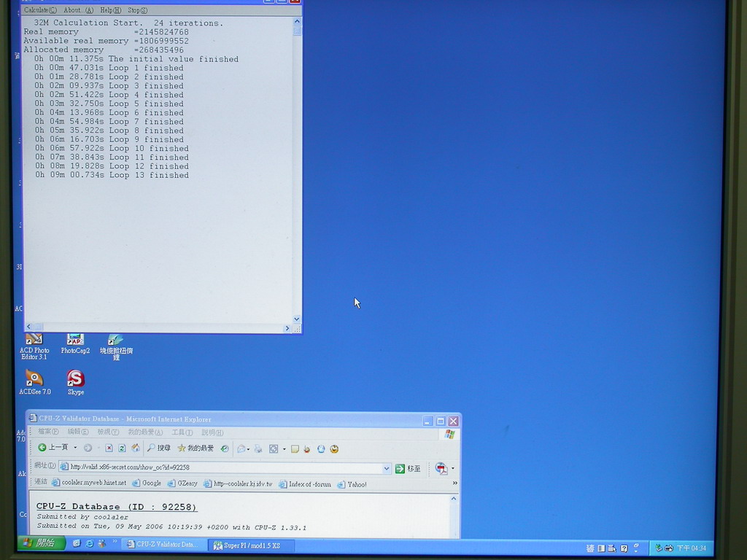Select the 'CPU-Z Database (ID : 92258)' heading
747x560 pixels.
click(x=117, y=507)
